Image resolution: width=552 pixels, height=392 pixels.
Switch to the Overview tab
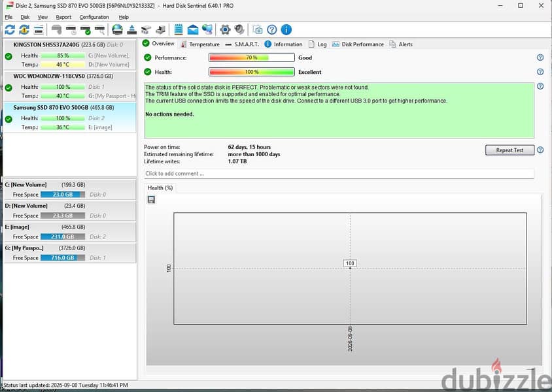[x=158, y=44]
